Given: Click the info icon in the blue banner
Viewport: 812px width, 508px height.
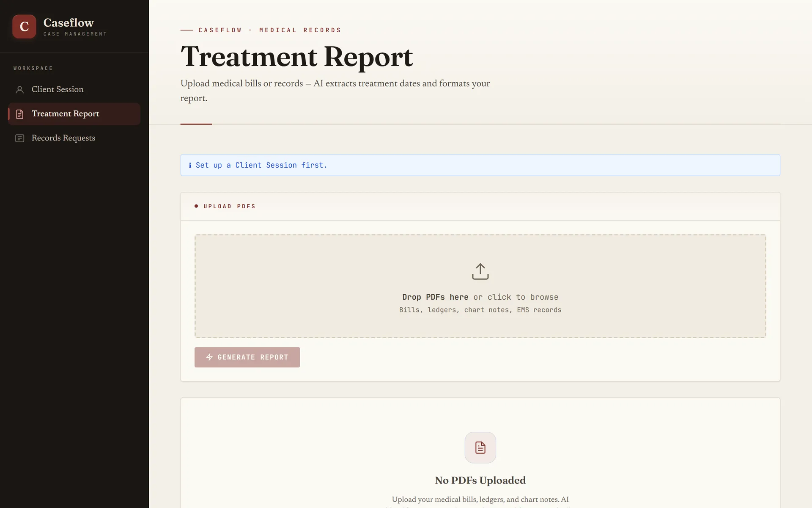Looking at the screenshot, I should click(190, 165).
